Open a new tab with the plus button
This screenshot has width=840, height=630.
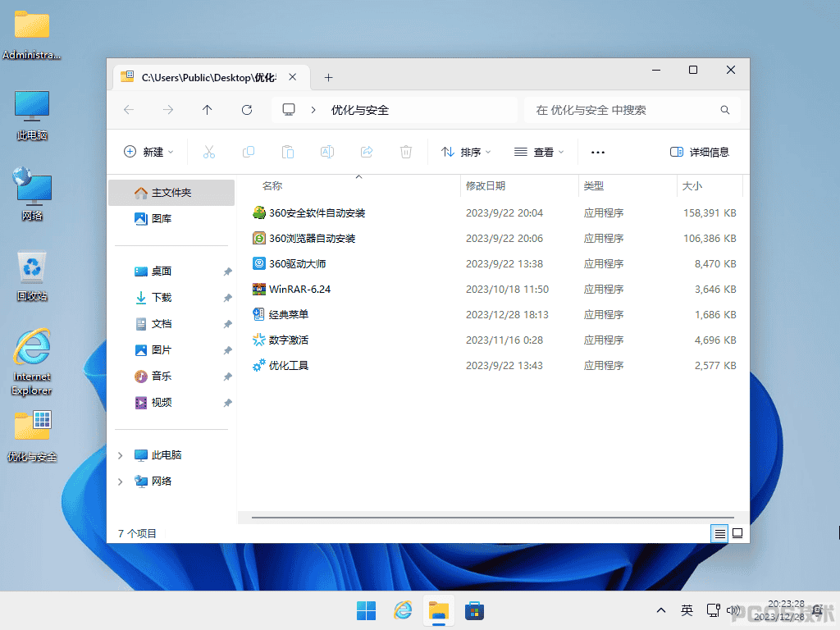click(328, 78)
